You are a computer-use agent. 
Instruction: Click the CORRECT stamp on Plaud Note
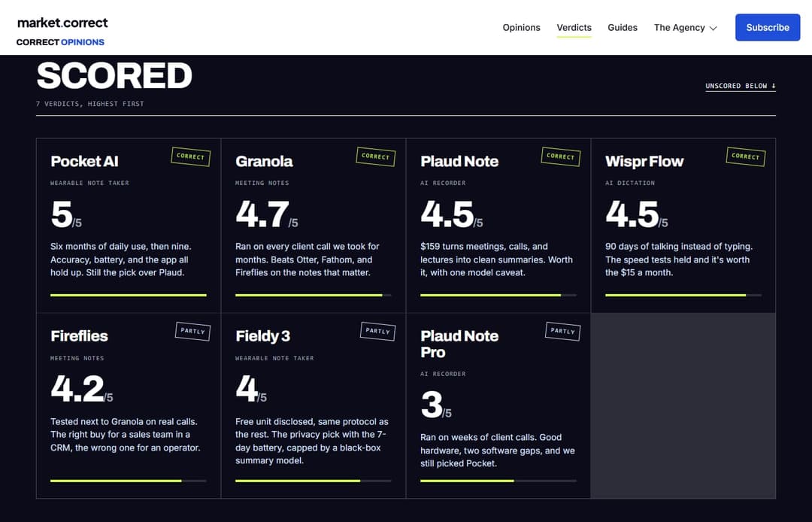[560, 156]
